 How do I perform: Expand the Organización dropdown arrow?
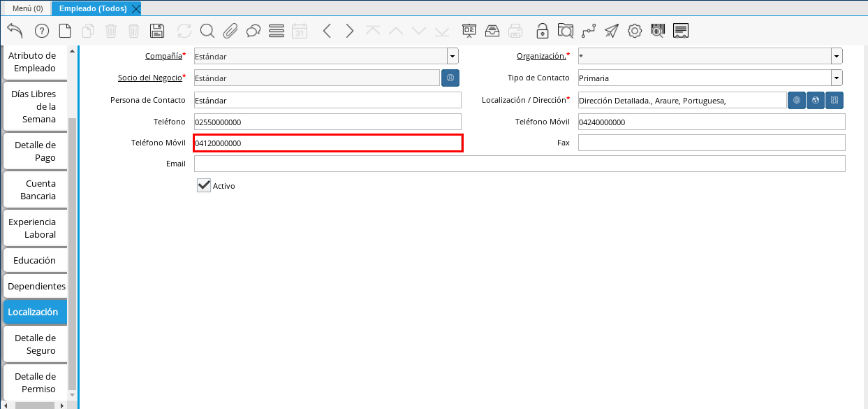tap(837, 56)
